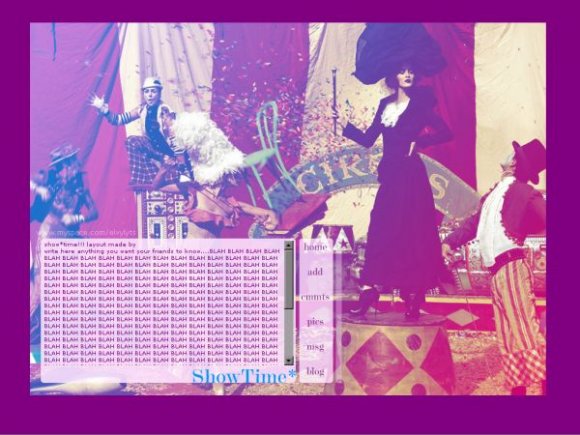Go to the pics link
Screen dimensions: 580x435
315,322
